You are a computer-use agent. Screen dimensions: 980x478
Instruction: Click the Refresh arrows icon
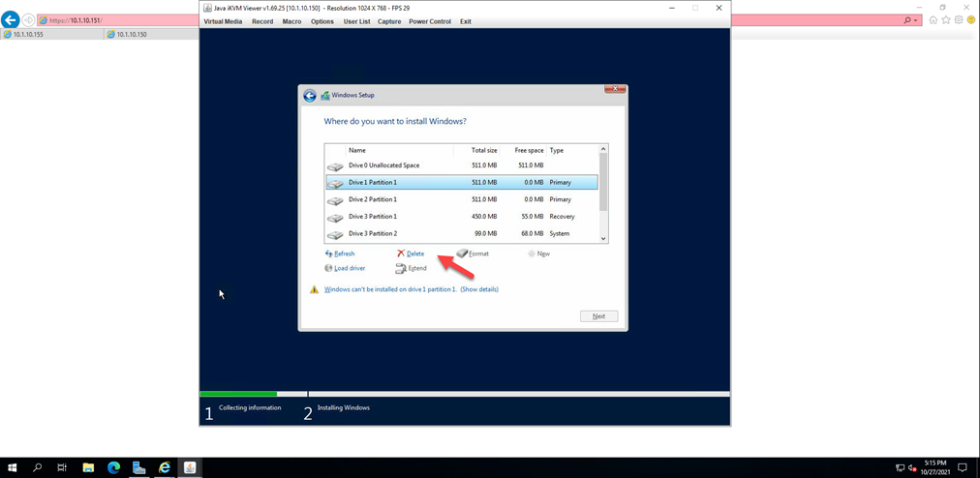click(328, 254)
